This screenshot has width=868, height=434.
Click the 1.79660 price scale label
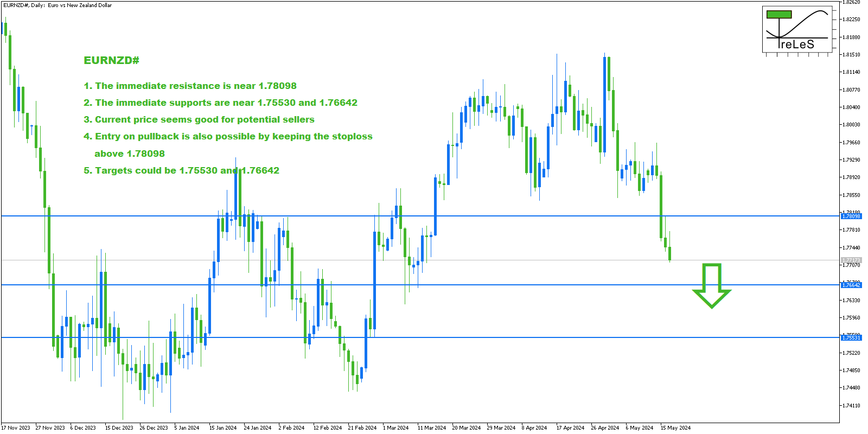pos(851,143)
